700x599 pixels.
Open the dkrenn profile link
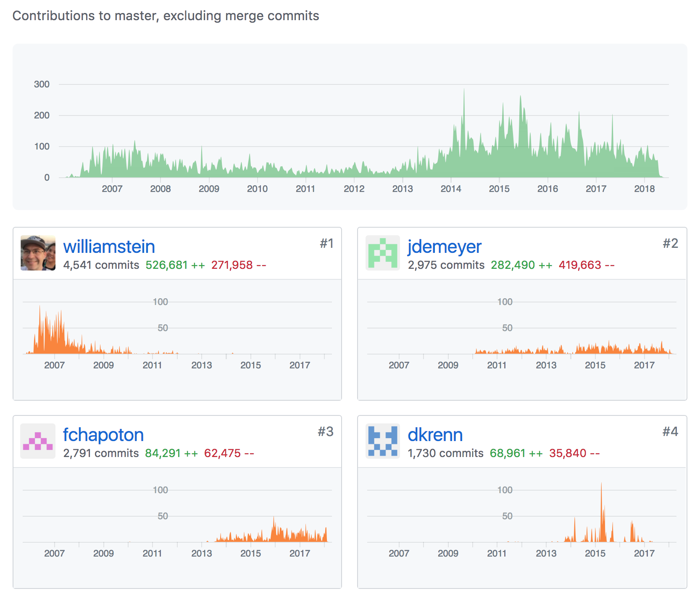coord(435,435)
